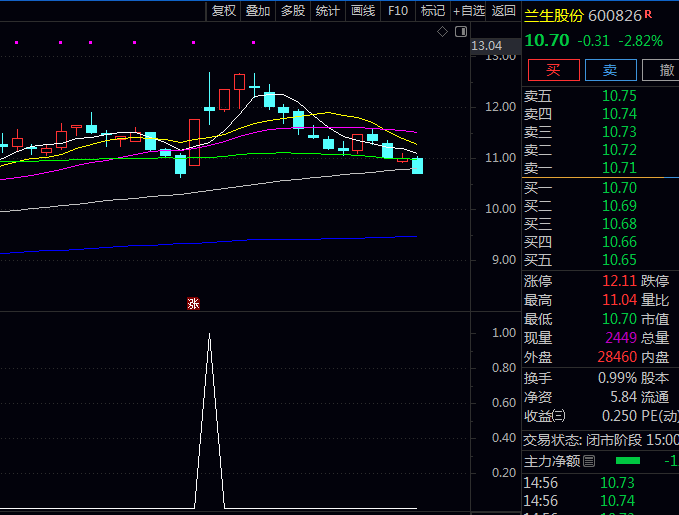Click the 最高 value 11.04

(619, 300)
